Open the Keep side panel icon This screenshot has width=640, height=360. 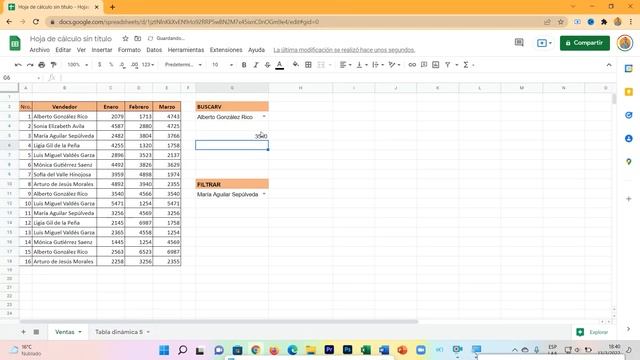629,92
